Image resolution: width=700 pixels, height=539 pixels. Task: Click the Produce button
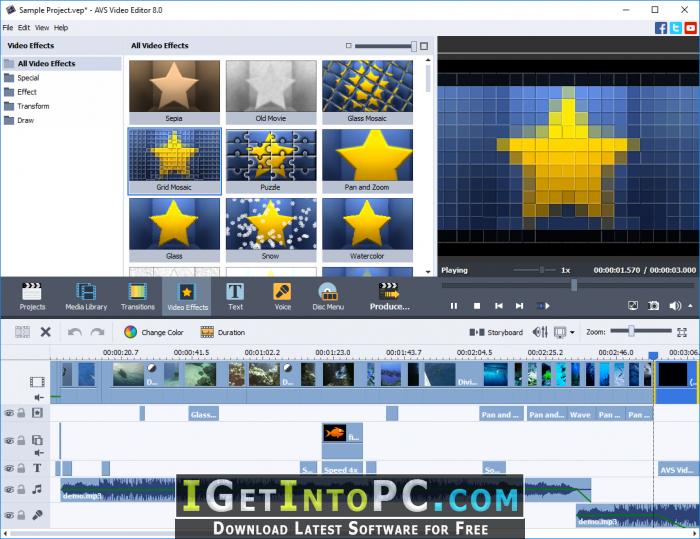389,297
